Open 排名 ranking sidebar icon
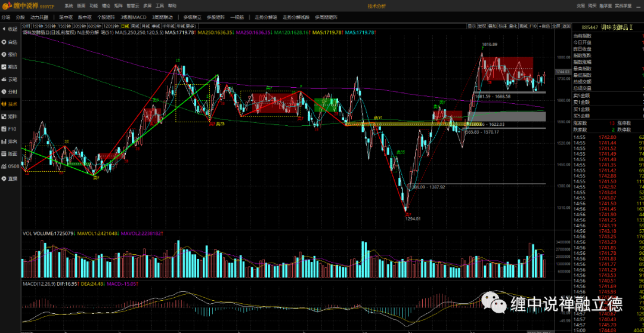The image size is (644, 333). pos(10,141)
